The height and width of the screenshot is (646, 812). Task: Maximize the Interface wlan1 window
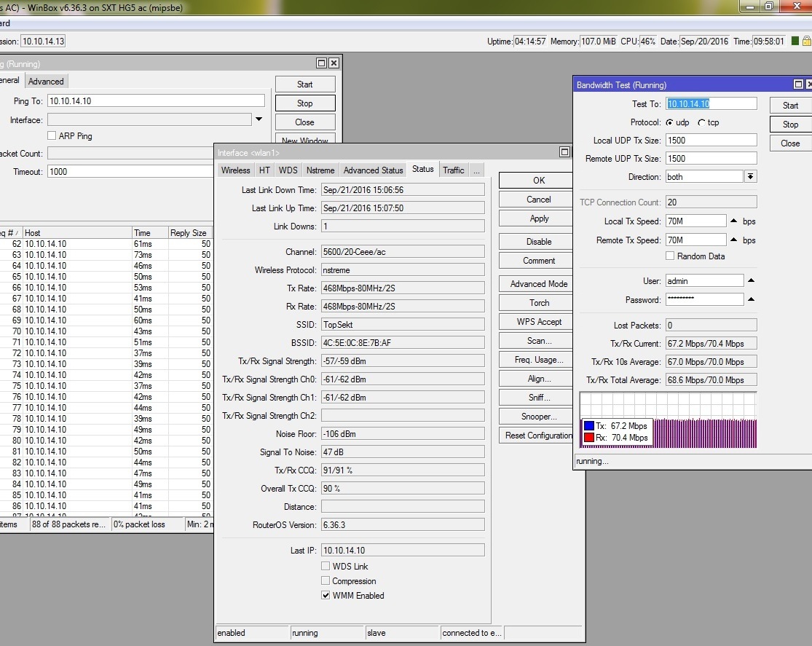pos(564,151)
